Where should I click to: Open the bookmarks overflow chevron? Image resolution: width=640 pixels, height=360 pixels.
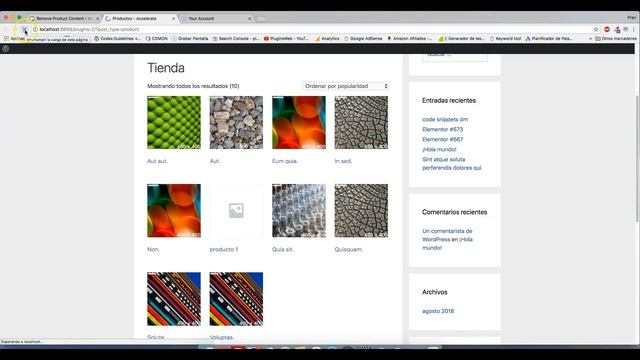click(590, 38)
